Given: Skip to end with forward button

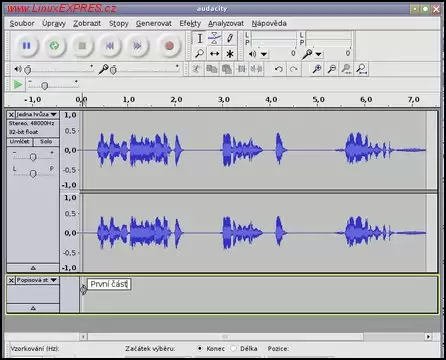Looking at the screenshot, I should coord(137,46).
